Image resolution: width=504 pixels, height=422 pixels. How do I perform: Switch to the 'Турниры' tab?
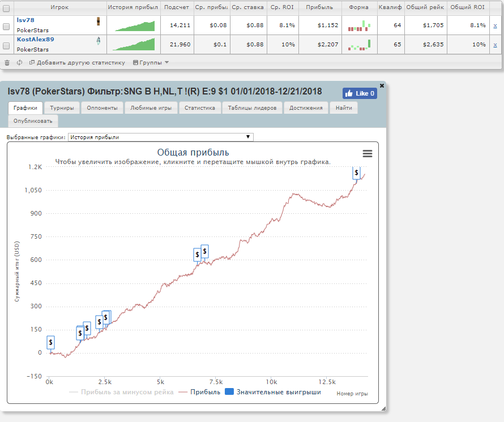coord(62,108)
